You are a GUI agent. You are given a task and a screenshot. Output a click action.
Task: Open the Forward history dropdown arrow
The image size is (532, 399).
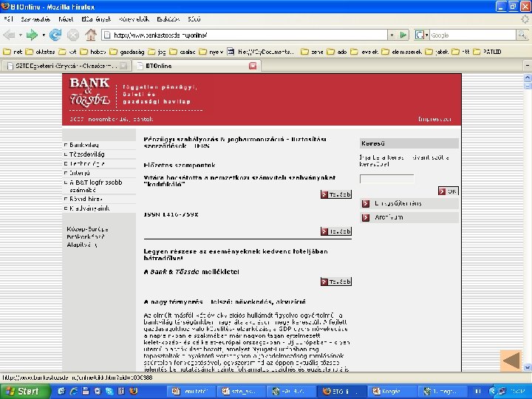point(44,35)
